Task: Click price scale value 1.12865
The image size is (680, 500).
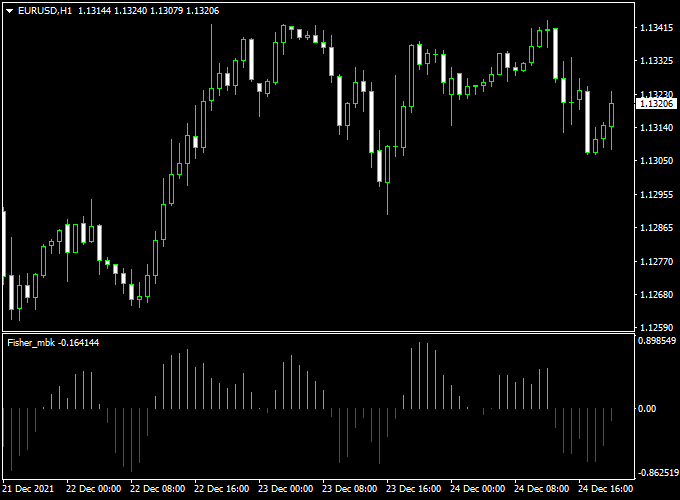Action: pyautogui.click(x=657, y=227)
